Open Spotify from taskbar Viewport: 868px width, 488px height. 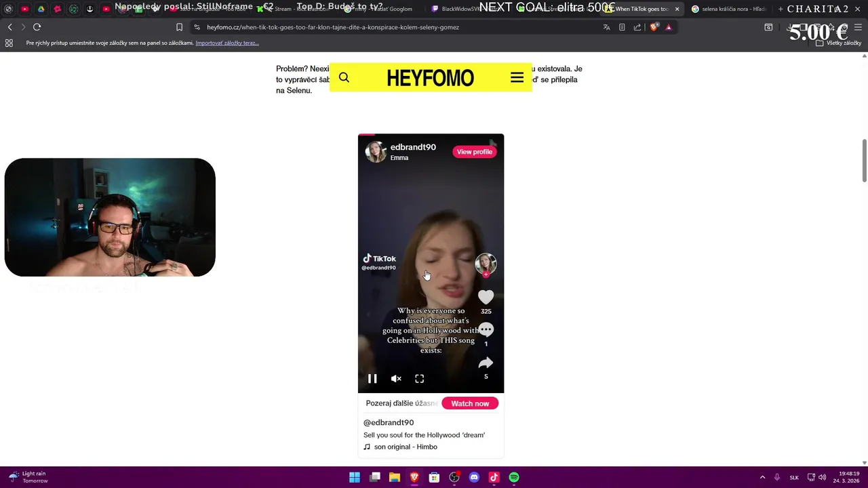click(514, 477)
